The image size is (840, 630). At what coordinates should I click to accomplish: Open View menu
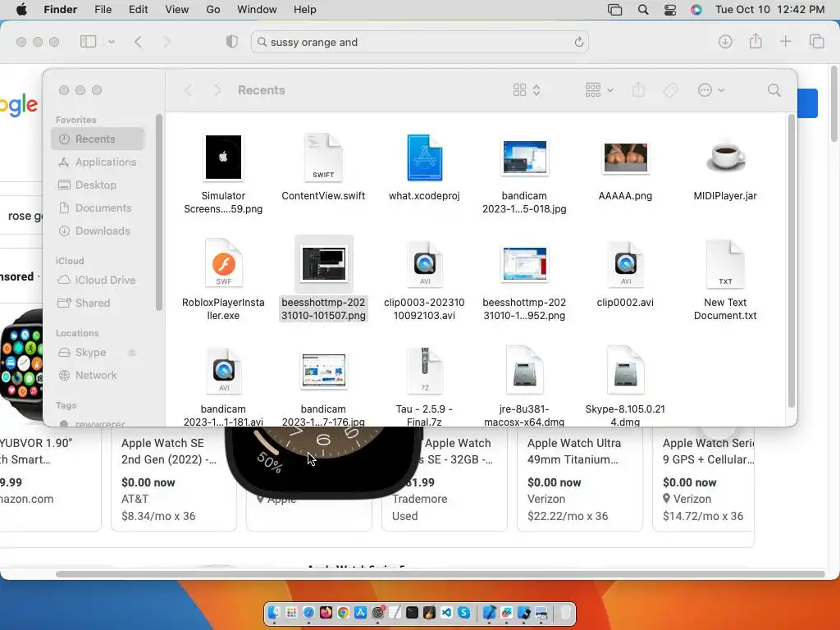(x=177, y=10)
